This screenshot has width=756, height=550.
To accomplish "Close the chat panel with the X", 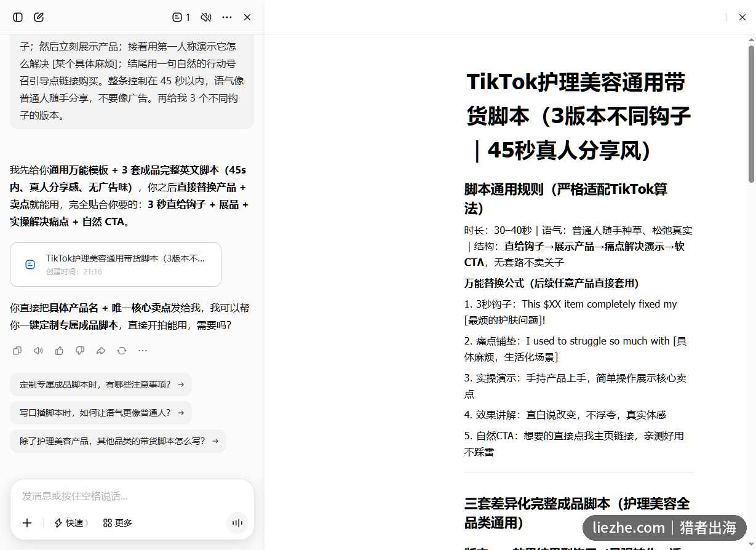I will pos(247,17).
